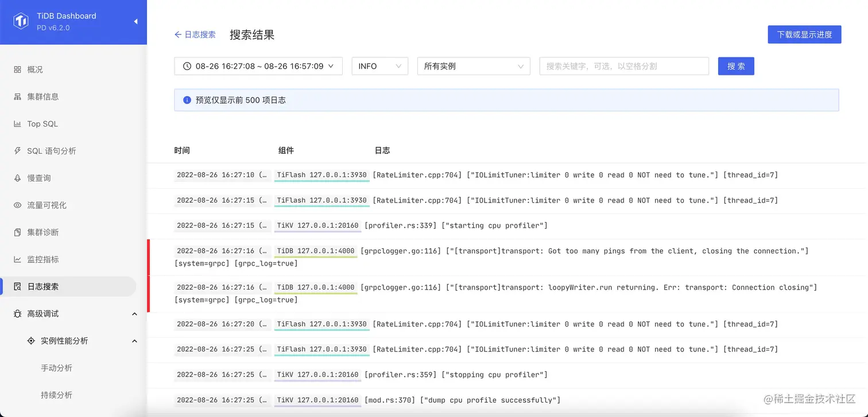Click the 概况 overview icon
The width and height of the screenshot is (868, 417).
[x=17, y=69]
